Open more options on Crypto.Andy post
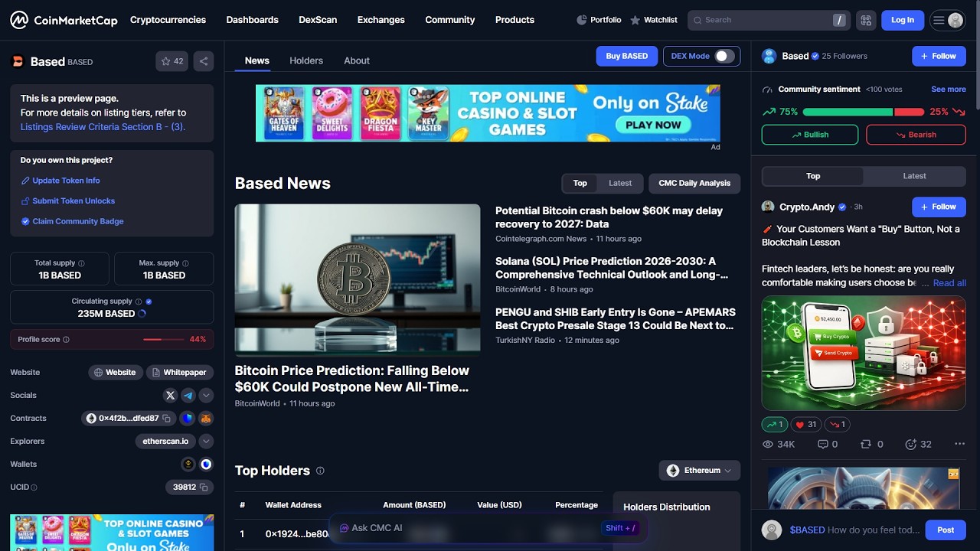 [x=959, y=444]
